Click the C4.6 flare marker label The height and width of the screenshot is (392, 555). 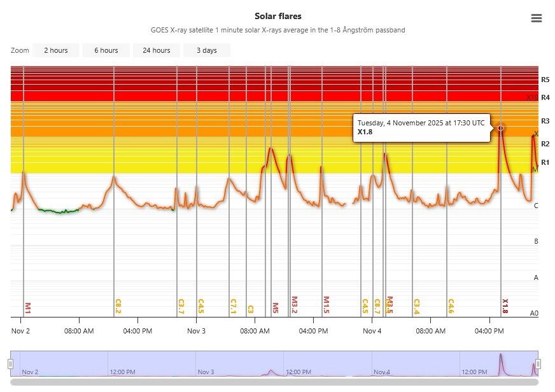coord(451,306)
